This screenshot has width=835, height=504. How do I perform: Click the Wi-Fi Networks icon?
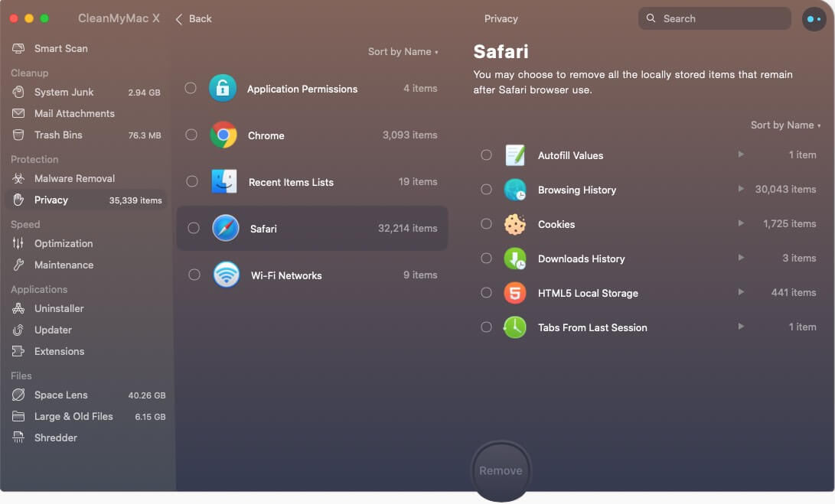227,275
